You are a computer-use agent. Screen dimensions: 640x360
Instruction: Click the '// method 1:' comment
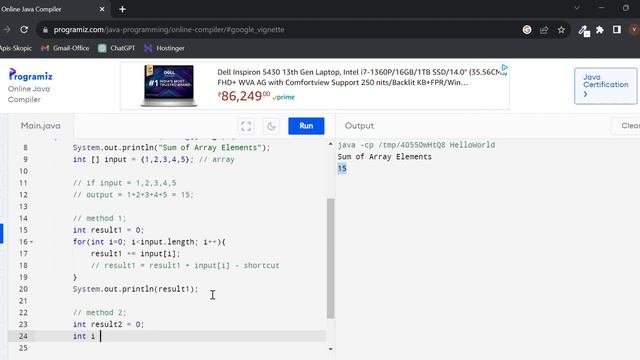click(x=100, y=218)
